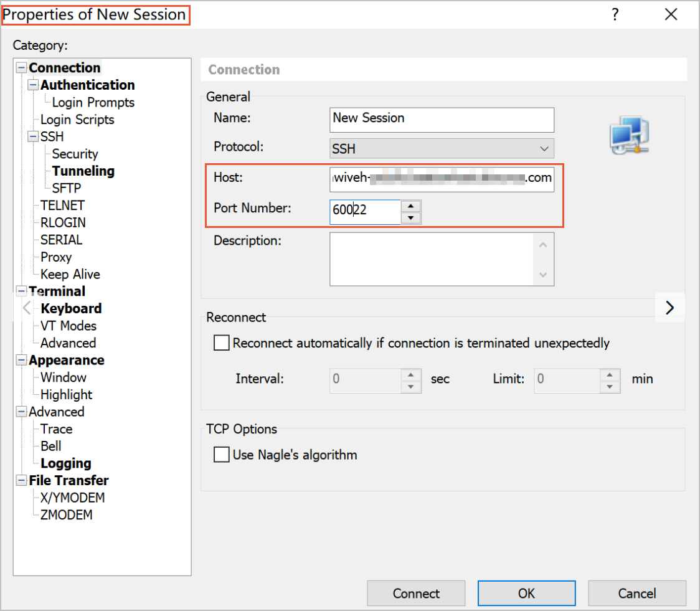Image resolution: width=700 pixels, height=611 pixels.
Task: Select the Appearance category label
Action: (x=67, y=360)
